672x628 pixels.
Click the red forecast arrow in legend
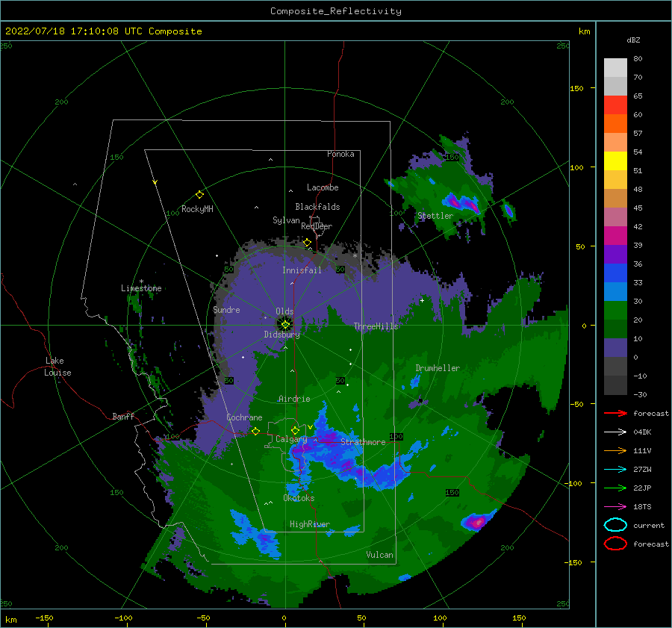click(615, 413)
